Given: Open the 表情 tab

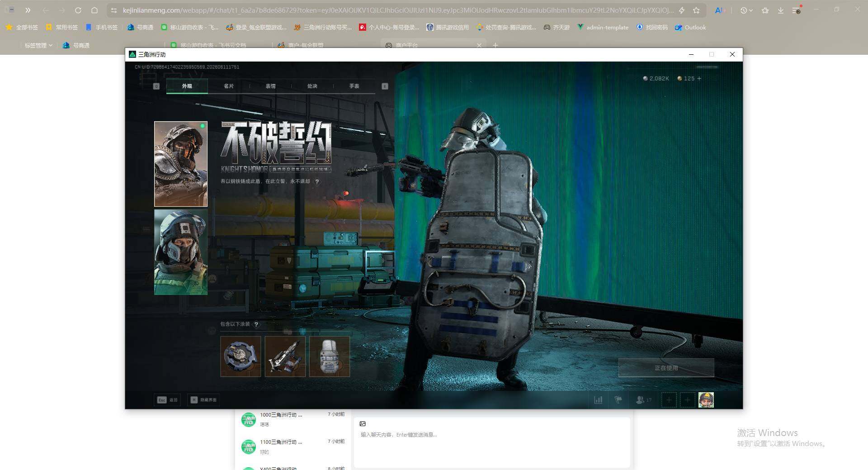Looking at the screenshot, I should (270, 86).
